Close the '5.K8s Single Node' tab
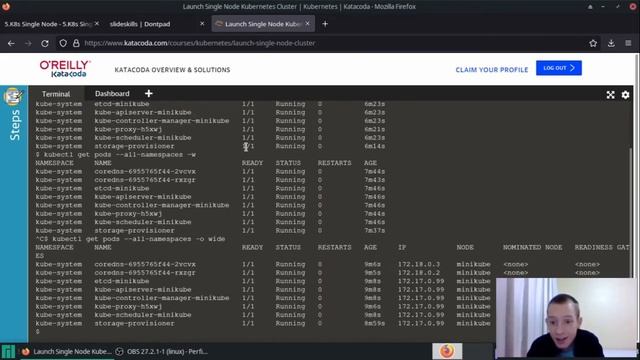This screenshot has width=640, height=360. pyautogui.click(x=97, y=24)
